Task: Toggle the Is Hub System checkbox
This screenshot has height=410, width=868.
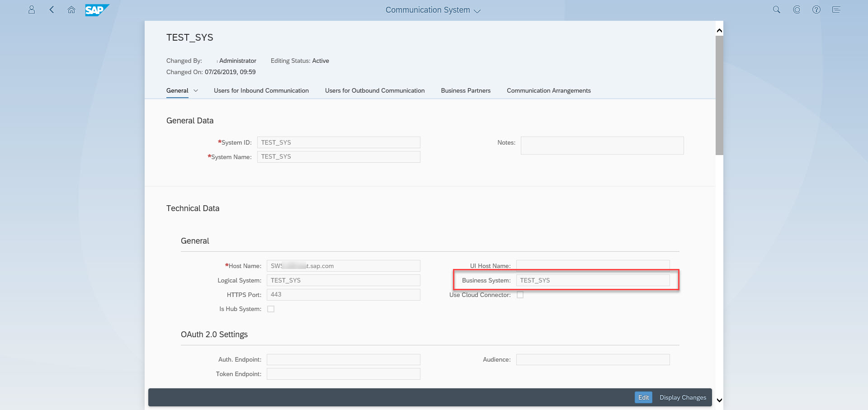Action: coord(271,309)
